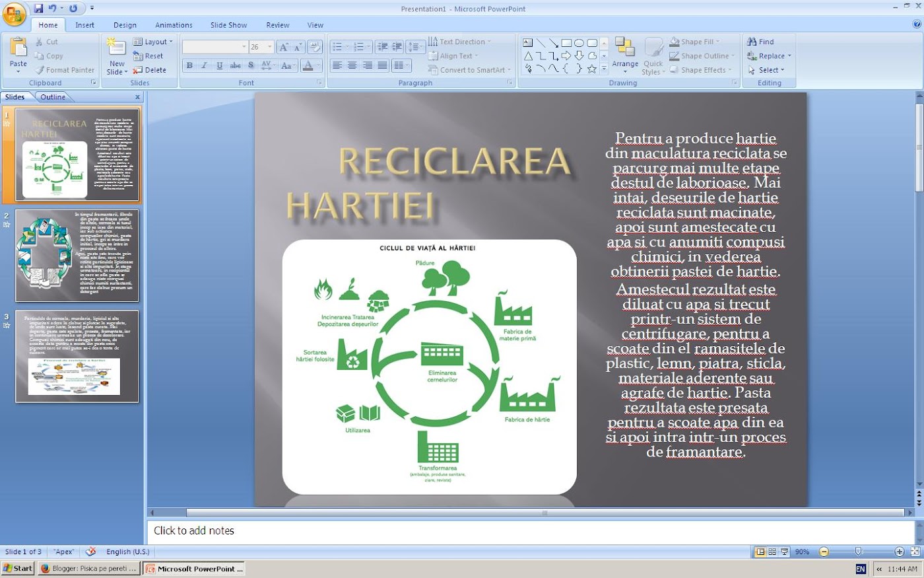
Task: Decrease the list indent level
Action: coord(382,47)
